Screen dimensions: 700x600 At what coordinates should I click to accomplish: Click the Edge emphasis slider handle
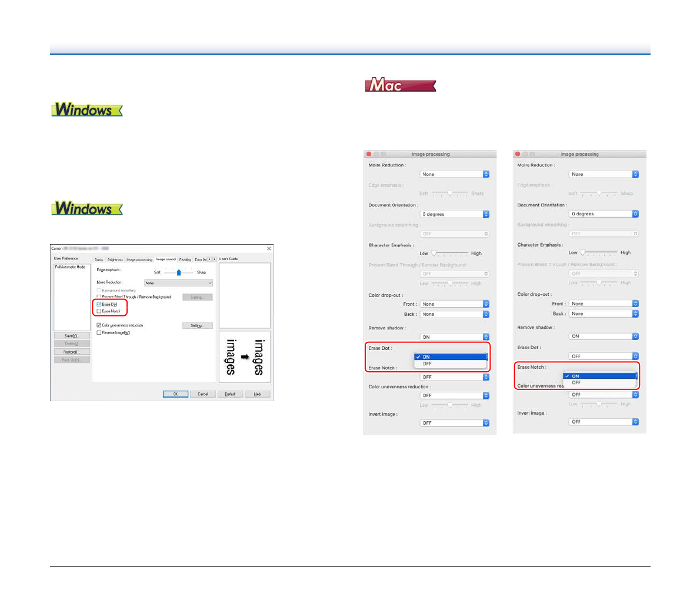tap(178, 272)
